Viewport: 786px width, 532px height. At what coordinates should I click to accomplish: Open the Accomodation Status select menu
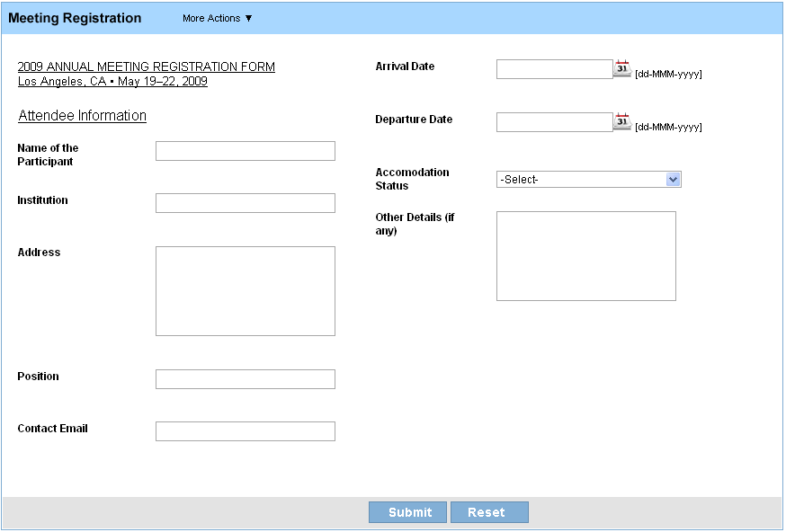coord(589,178)
